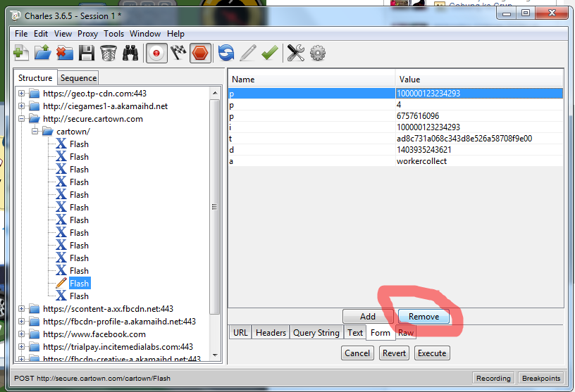Open the Window menu
The height and width of the screenshot is (392, 575).
(145, 34)
